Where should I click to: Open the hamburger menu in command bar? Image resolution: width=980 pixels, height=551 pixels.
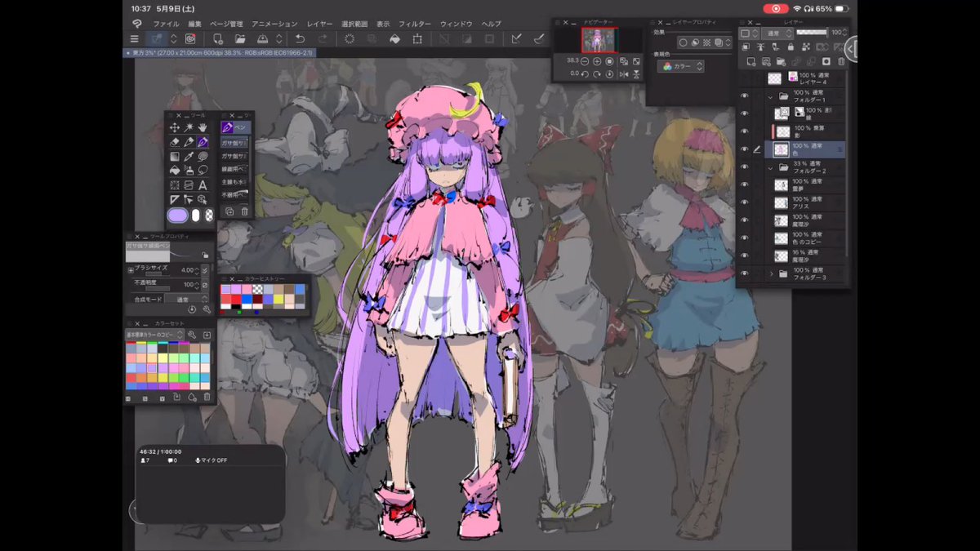pyautogui.click(x=134, y=38)
